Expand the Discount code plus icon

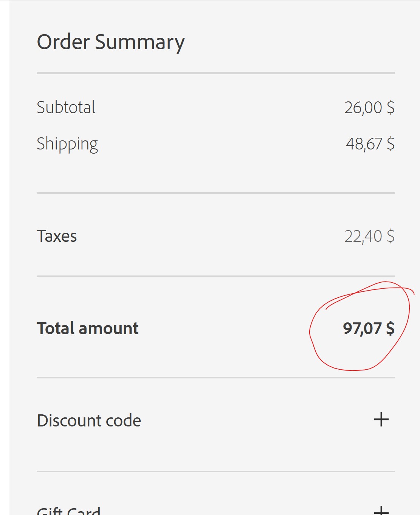point(381,419)
